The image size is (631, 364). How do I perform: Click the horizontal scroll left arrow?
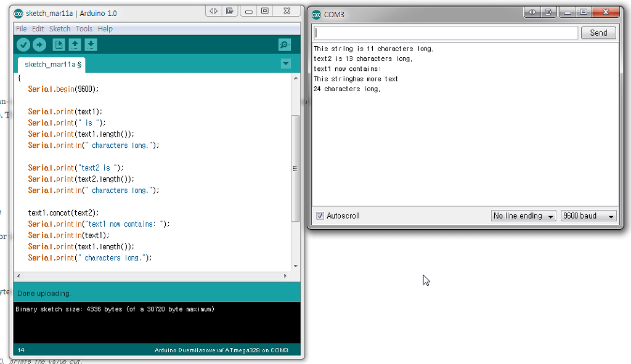[18, 276]
